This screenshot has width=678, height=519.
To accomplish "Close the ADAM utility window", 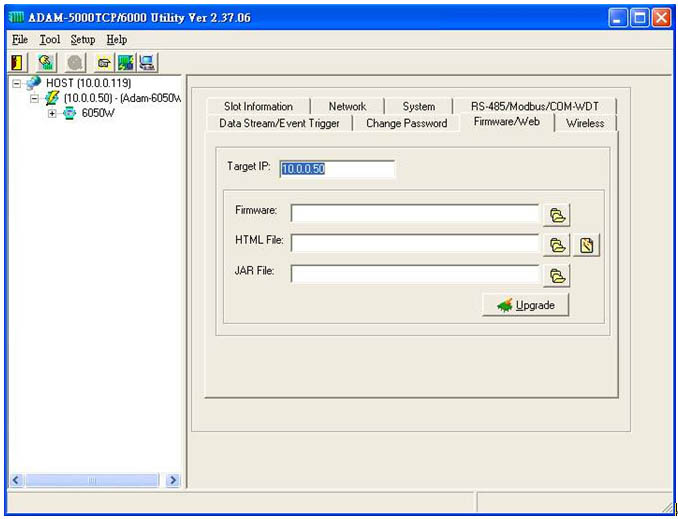I will click(x=662, y=18).
